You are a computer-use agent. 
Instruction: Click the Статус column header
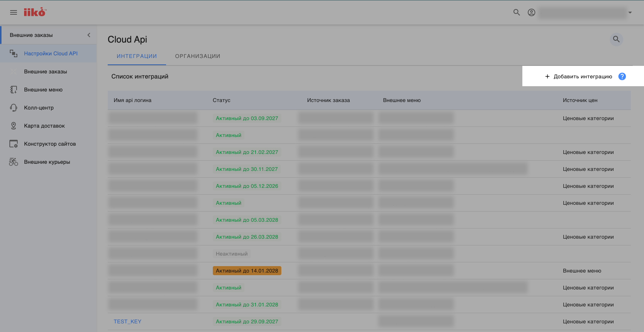point(221,100)
